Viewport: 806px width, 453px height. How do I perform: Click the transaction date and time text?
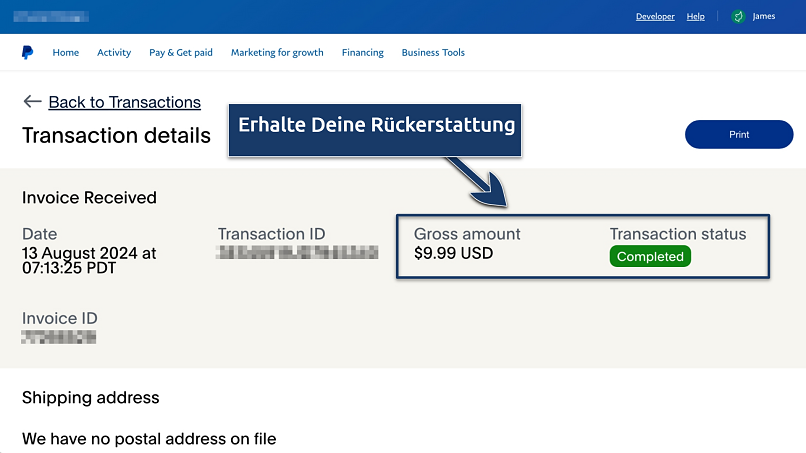tap(89, 261)
